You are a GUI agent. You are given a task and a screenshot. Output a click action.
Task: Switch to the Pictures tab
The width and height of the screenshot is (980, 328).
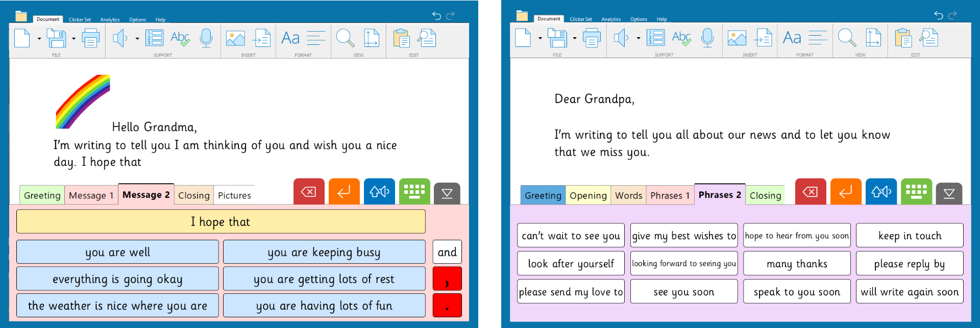click(234, 195)
